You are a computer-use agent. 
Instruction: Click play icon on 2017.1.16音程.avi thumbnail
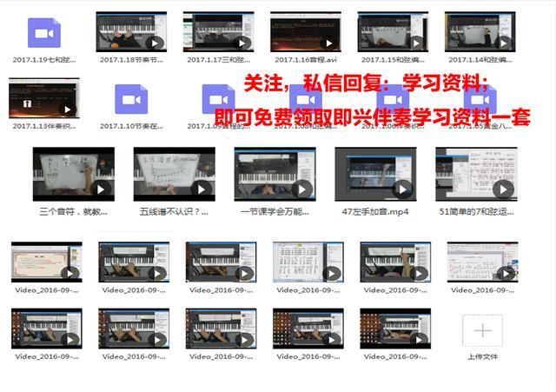pyautogui.click(x=328, y=43)
